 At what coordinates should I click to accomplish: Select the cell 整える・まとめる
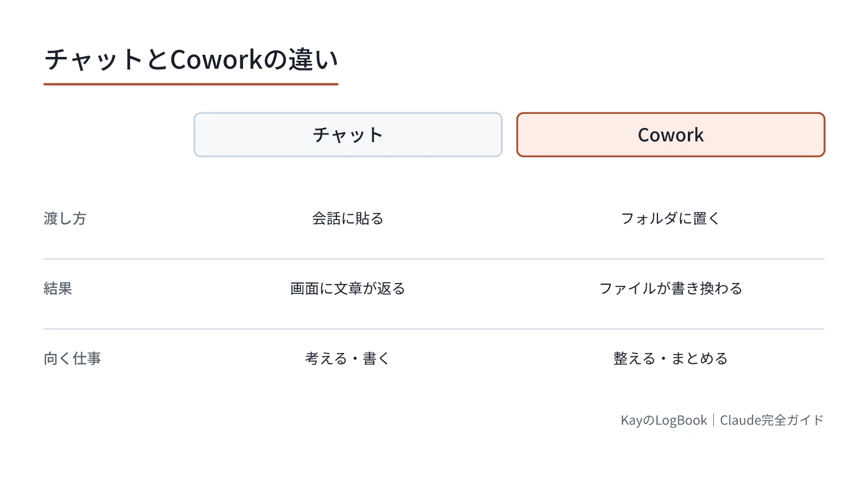coord(671,358)
